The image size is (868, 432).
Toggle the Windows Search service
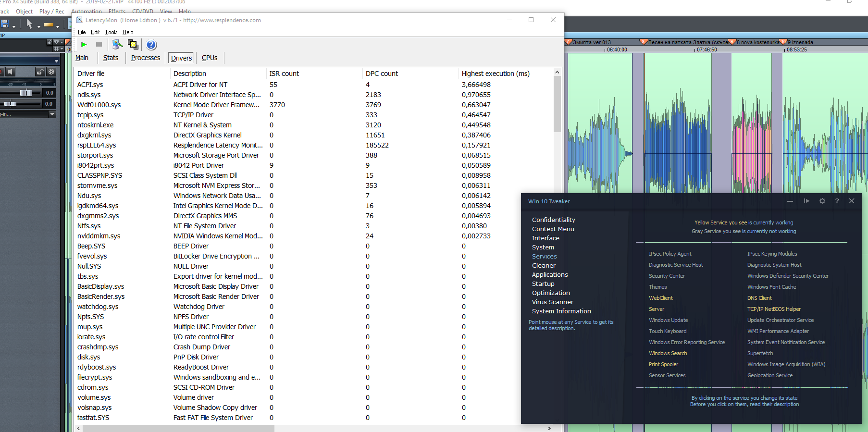(668, 353)
